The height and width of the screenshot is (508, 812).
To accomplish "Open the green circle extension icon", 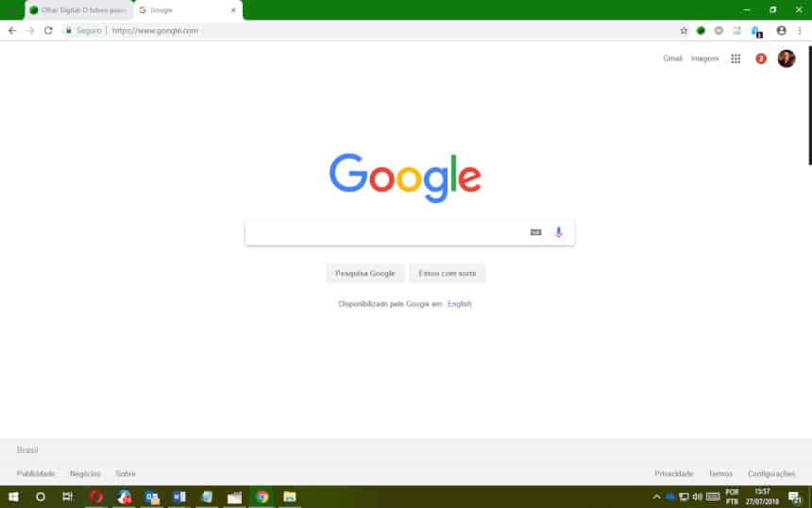I will pyautogui.click(x=701, y=30).
